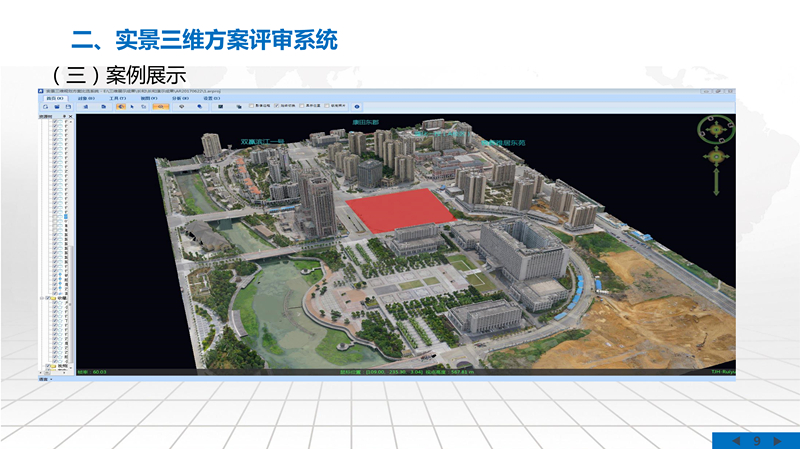Collapse the folder node in the resource tree

coord(43,298)
